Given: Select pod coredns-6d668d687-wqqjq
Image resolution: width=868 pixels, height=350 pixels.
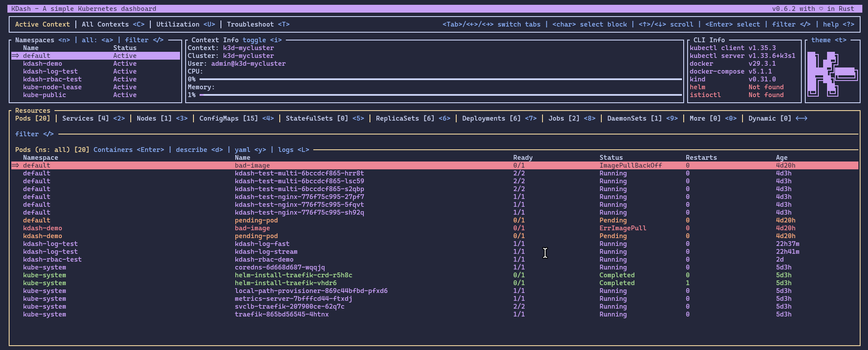Looking at the screenshot, I should pos(435,267).
